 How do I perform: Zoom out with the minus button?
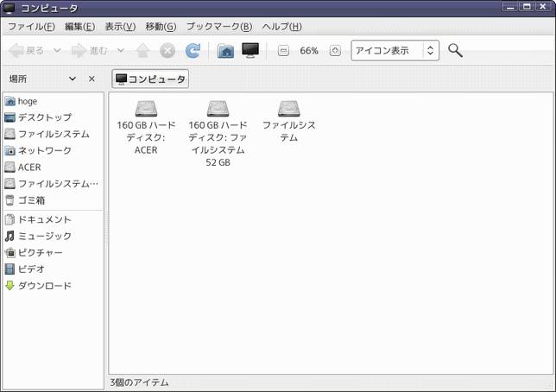coord(283,51)
